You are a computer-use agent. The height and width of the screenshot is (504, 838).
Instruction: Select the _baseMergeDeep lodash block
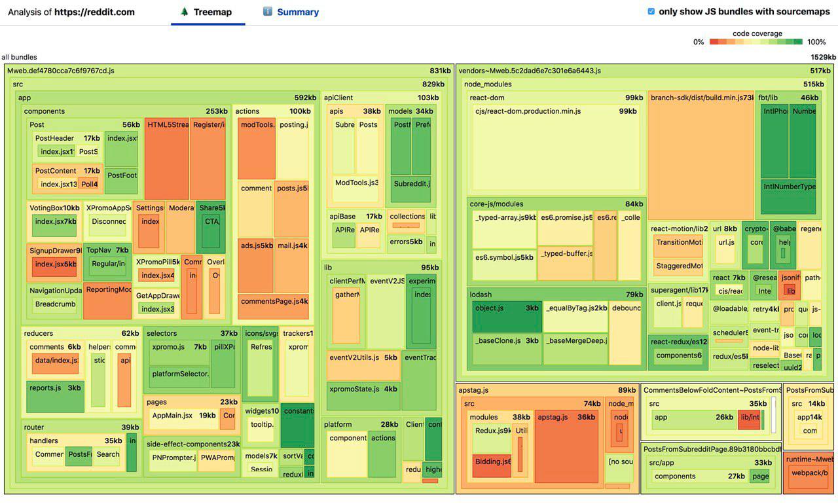pos(575,349)
